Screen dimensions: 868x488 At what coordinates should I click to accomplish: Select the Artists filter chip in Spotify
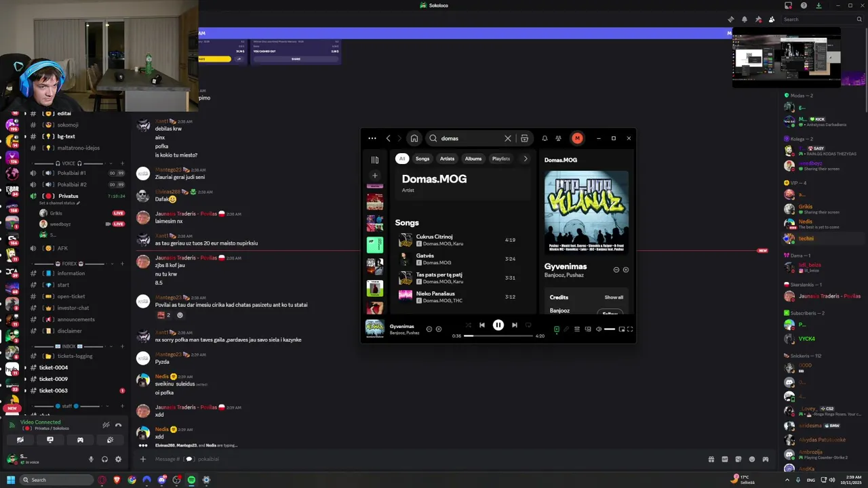tap(447, 159)
